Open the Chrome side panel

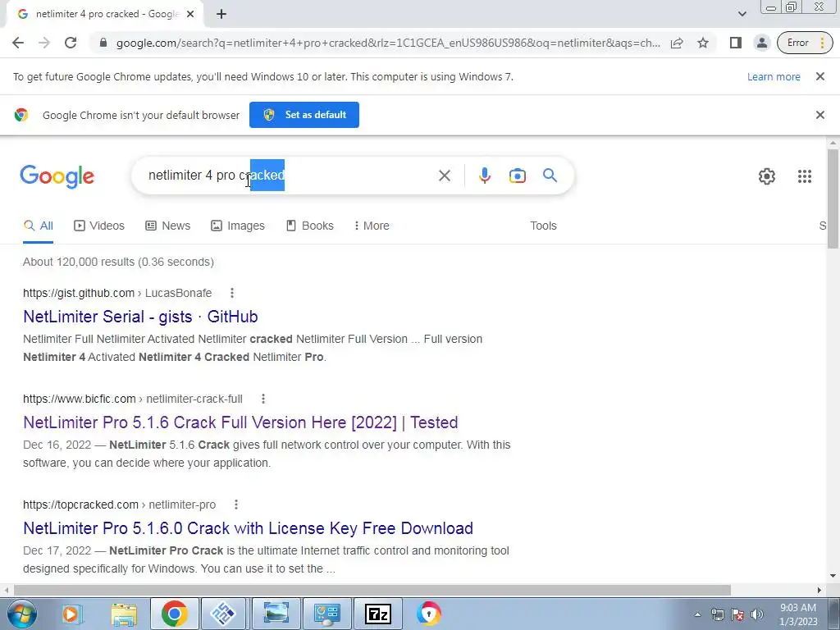[736, 43]
